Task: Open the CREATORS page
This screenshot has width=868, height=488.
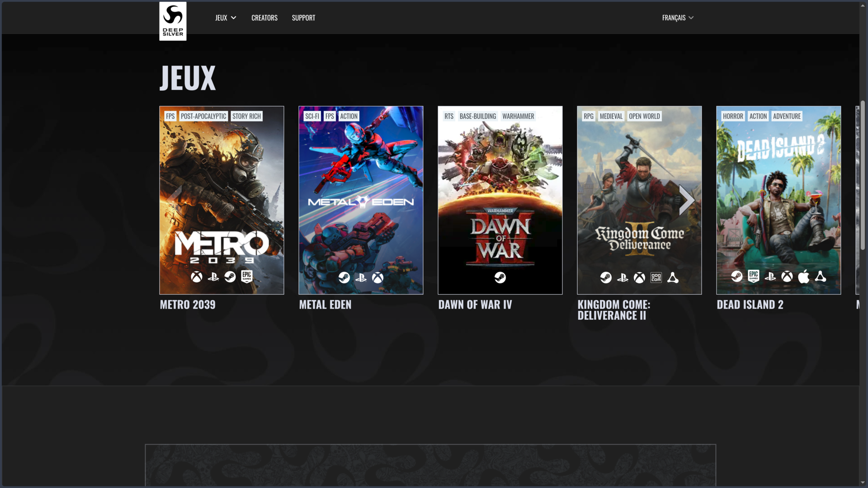Action: click(264, 18)
